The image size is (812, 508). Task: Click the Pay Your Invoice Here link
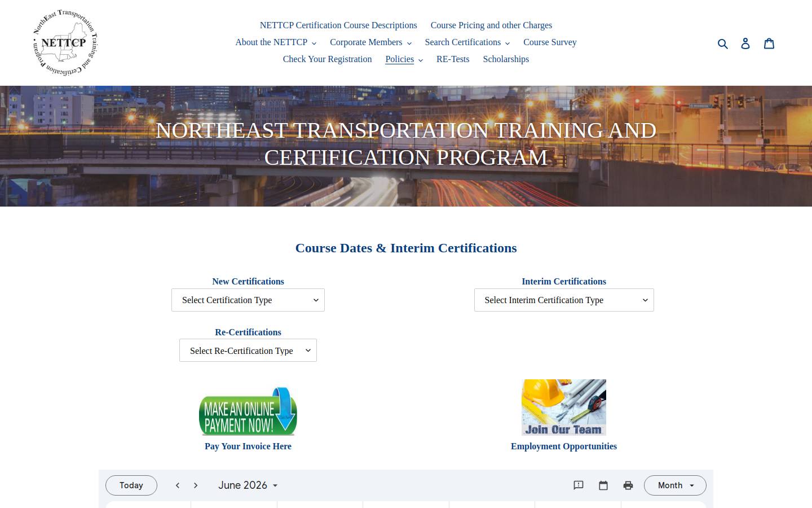(x=248, y=446)
